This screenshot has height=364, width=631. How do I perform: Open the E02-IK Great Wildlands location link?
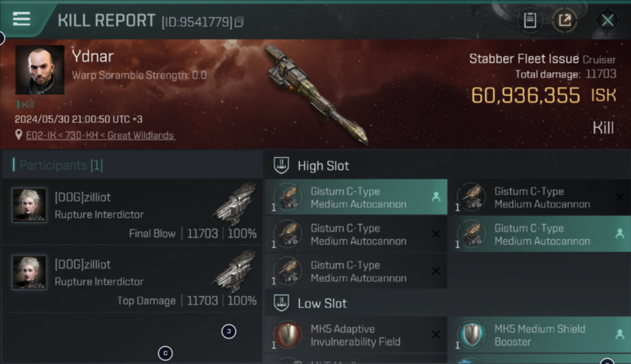click(100, 135)
